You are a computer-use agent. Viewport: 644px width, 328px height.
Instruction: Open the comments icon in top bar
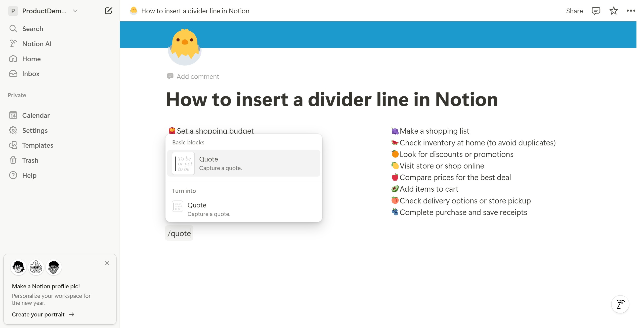(x=596, y=11)
